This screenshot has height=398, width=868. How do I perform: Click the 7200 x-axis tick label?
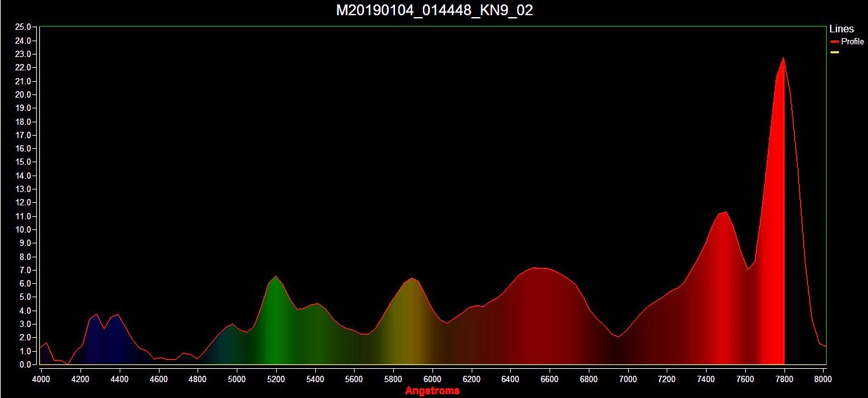tap(667, 378)
